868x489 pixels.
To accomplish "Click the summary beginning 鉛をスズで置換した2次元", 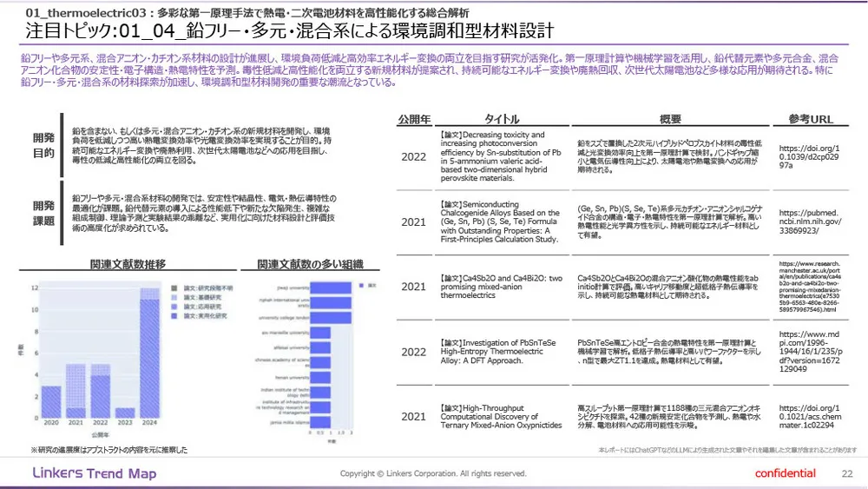I will 669,156.
